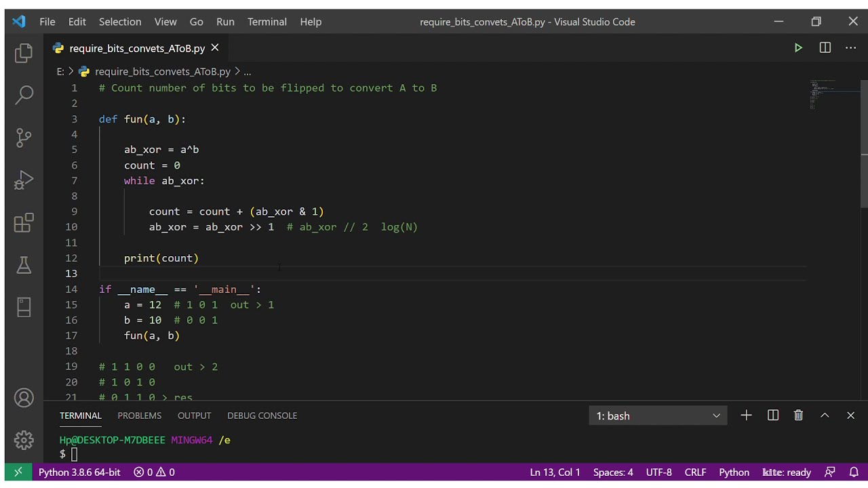Click the while ab_xor: line

pos(164,181)
